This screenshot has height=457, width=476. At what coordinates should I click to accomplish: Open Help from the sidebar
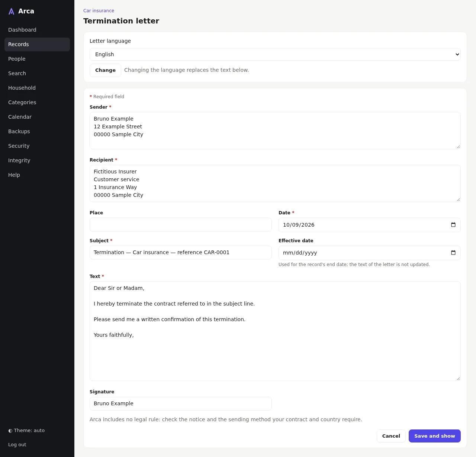tap(37, 175)
